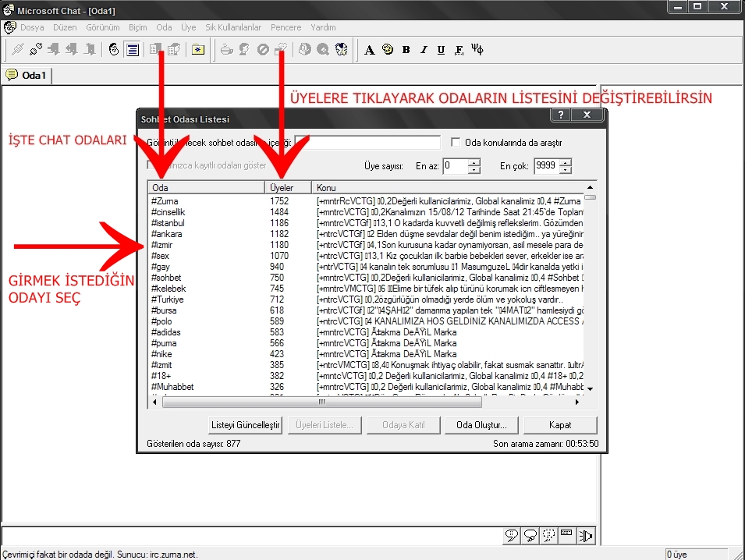Screen dimensions: 745x560
Task: Click room list scroll-down arrow
Action: click(590, 389)
